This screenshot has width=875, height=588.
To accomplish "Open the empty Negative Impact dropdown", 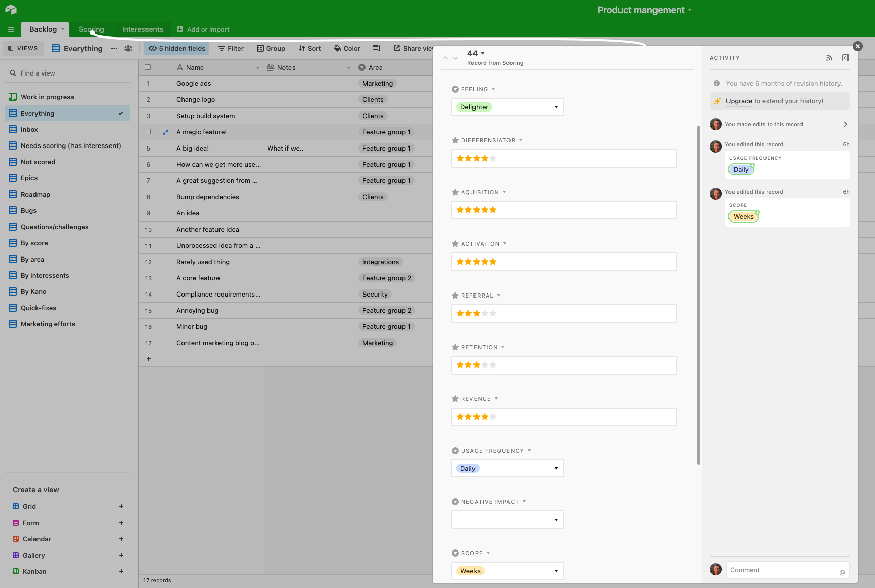I will 507,520.
